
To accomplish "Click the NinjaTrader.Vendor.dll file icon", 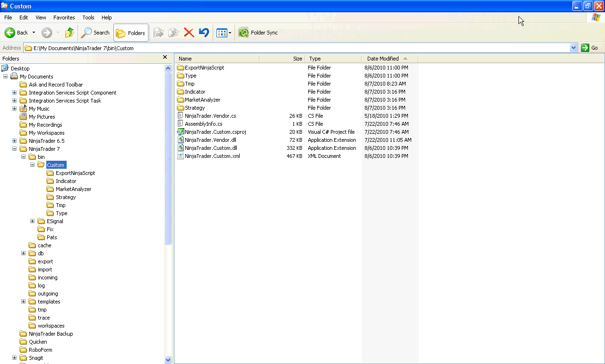I will (x=181, y=140).
